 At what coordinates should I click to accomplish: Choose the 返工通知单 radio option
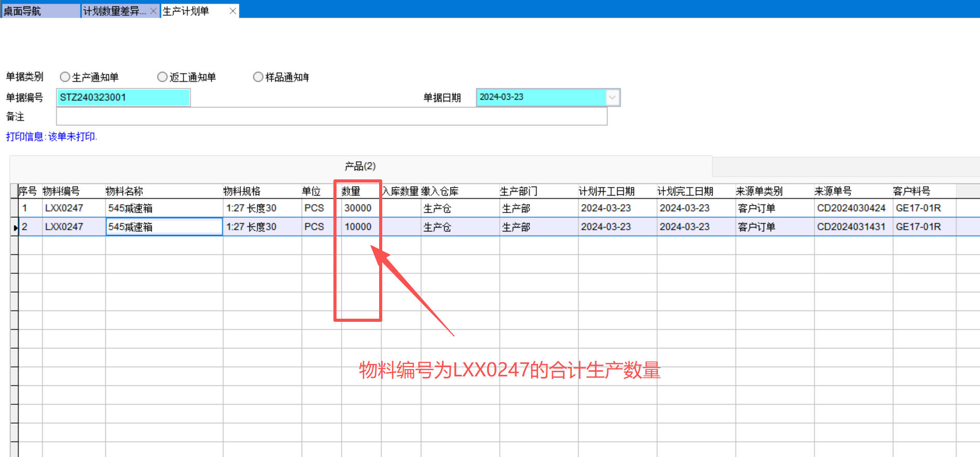pyautogui.click(x=162, y=77)
